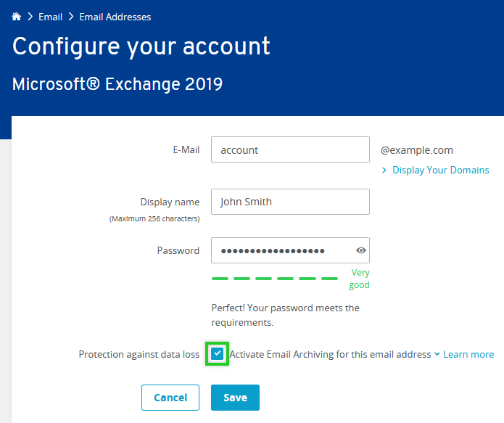
Task: Click breadcrumb chevron before Email Addresses
Action: coord(71,17)
